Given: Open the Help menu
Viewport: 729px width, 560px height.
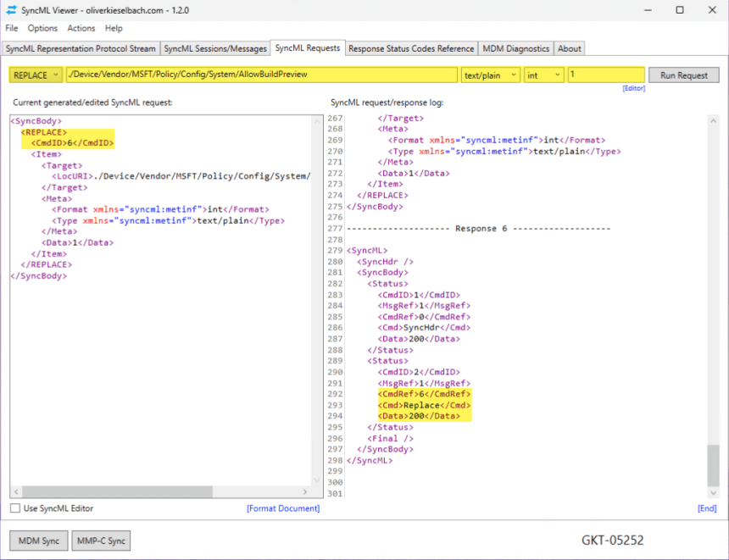Looking at the screenshot, I should click(113, 28).
